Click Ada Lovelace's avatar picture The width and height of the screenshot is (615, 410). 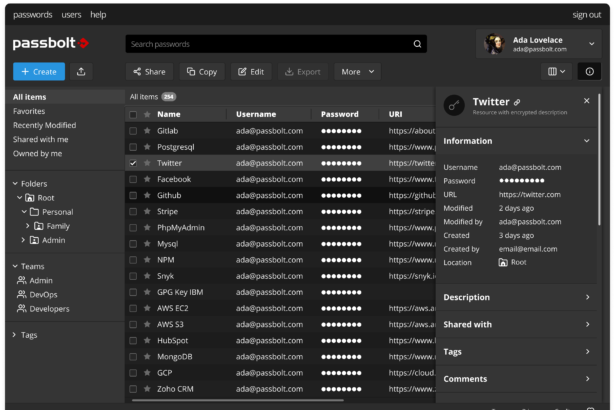tap(494, 44)
